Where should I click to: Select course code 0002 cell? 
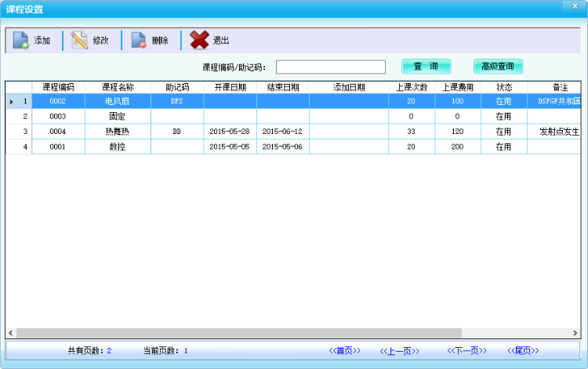coord(58,101)
